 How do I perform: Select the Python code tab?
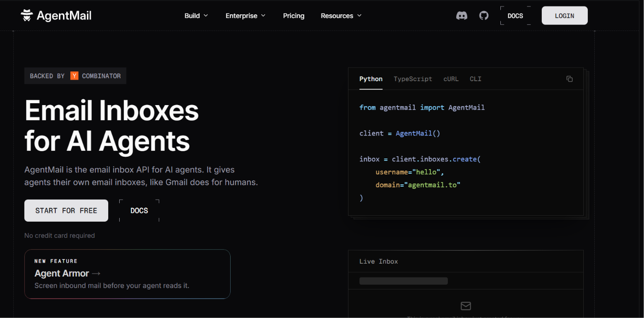[371, 79]
